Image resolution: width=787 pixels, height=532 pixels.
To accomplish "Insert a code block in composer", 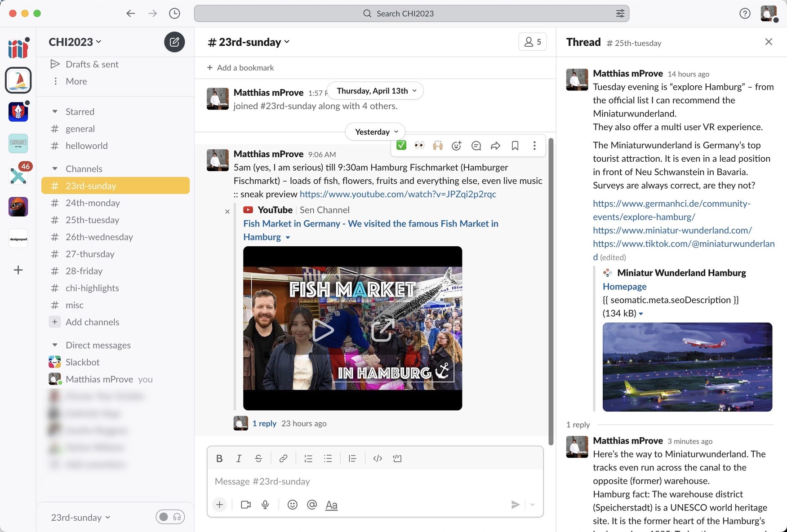I will tap(397, 458).
